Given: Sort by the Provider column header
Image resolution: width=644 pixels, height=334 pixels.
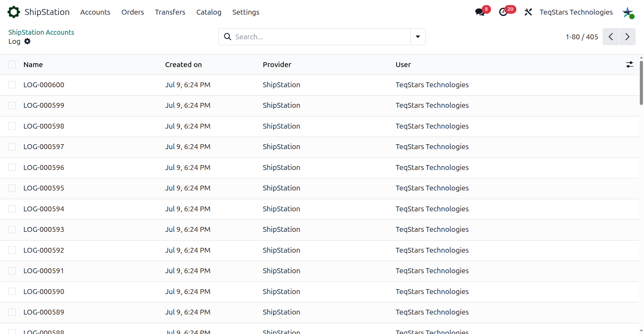Looking at the screenshot, I should pos(277,65).
